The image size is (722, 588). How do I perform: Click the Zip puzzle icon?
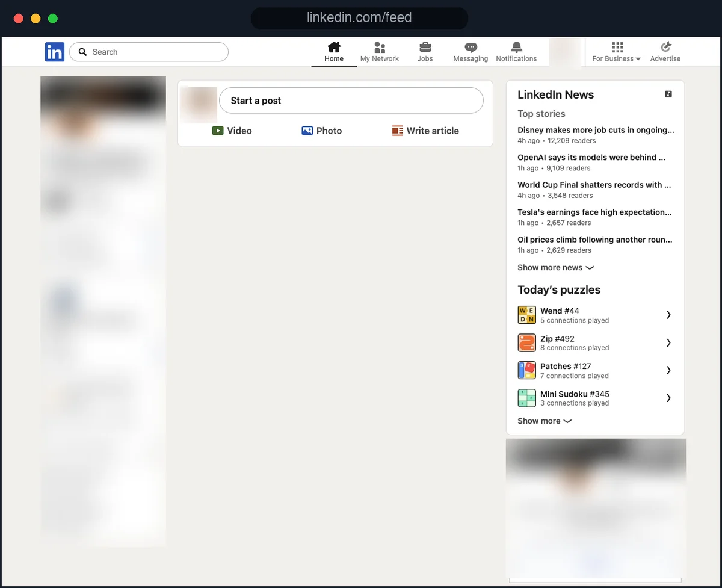click(526, 342)
